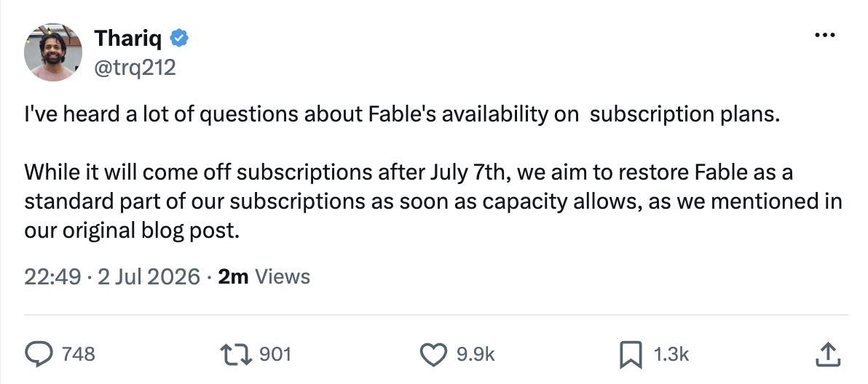Viewport: 868px width, 384px height.
Task: Click the sentence about Fable's availability questions
Action: tap(401, 114)
